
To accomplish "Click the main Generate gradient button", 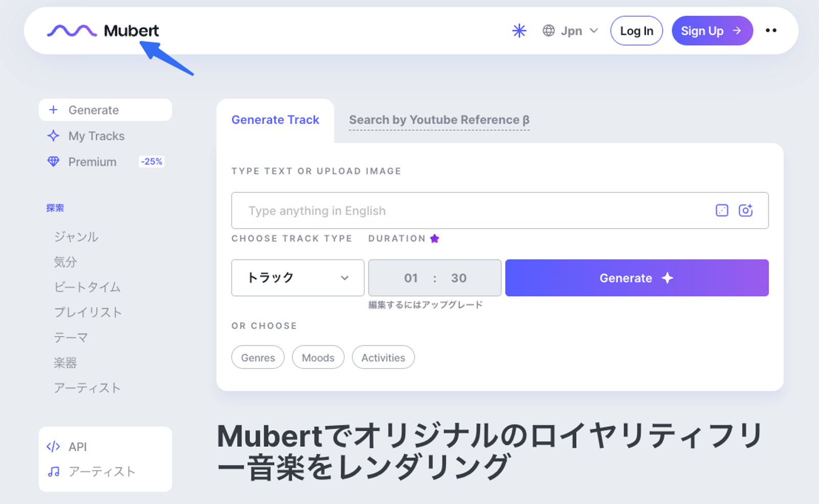I will point(637,278).
